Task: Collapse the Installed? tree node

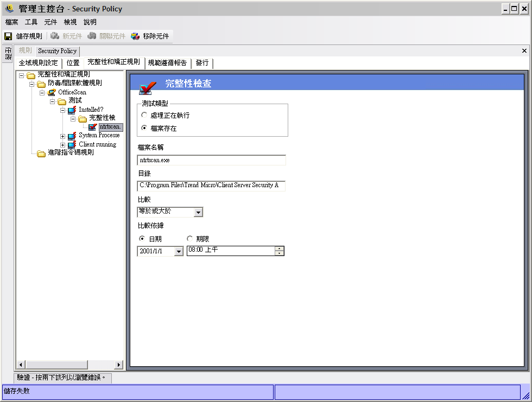Action: tap(63, 110)
